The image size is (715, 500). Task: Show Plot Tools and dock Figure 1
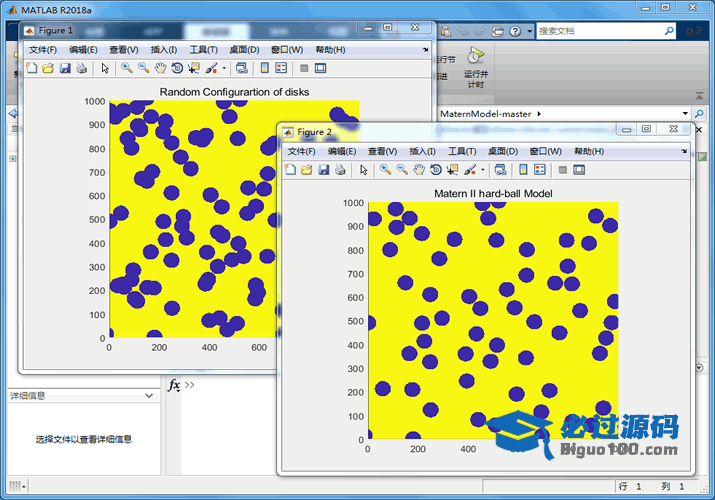(x=321, y=68)
